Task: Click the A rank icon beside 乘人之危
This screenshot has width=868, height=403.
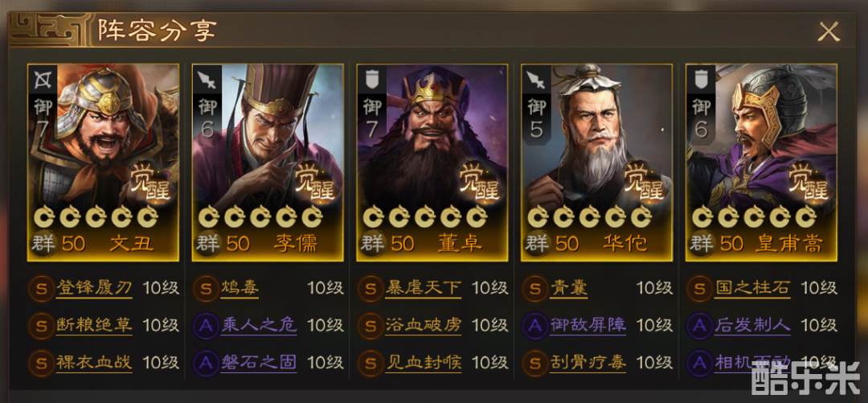Action: click(x=206, y=326)
